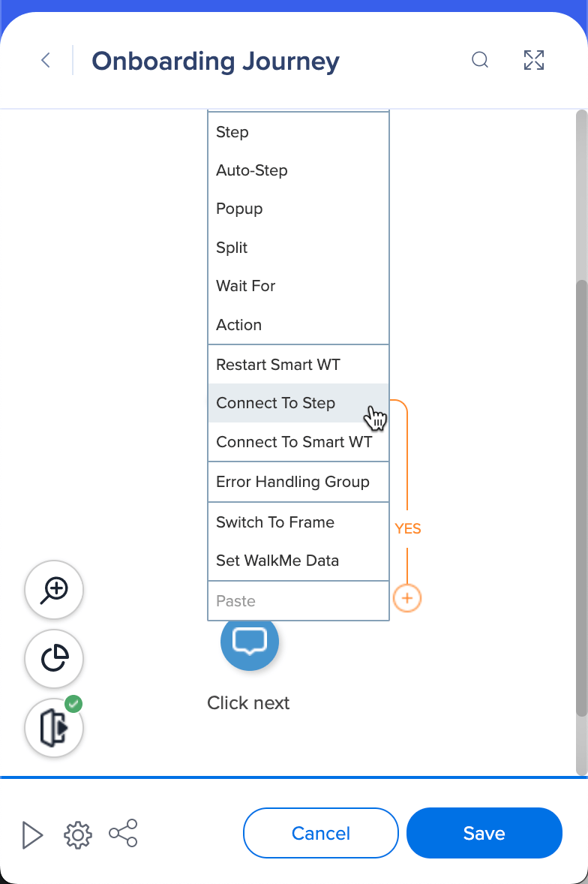The width and height of the screenshot is (588, 884).
Task: Open the pie chart analytics button
Action: (x=54, y=659)
